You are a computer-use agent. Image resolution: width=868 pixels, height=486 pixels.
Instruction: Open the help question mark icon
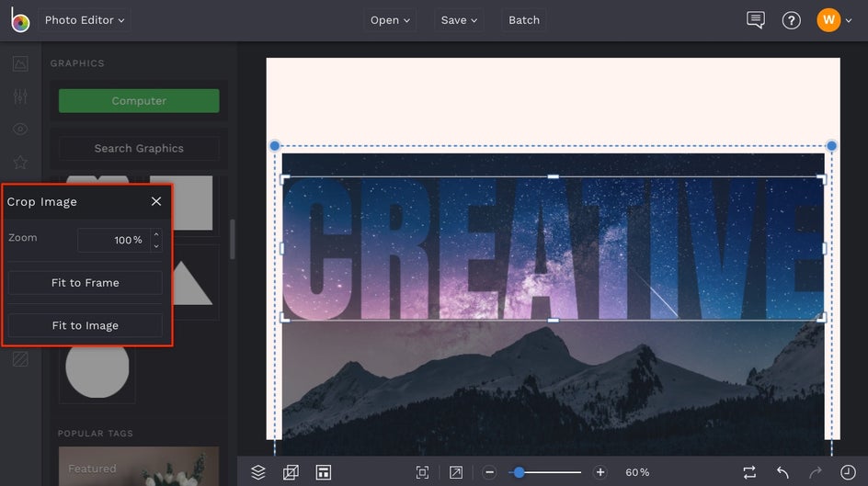tap(791, 20)
